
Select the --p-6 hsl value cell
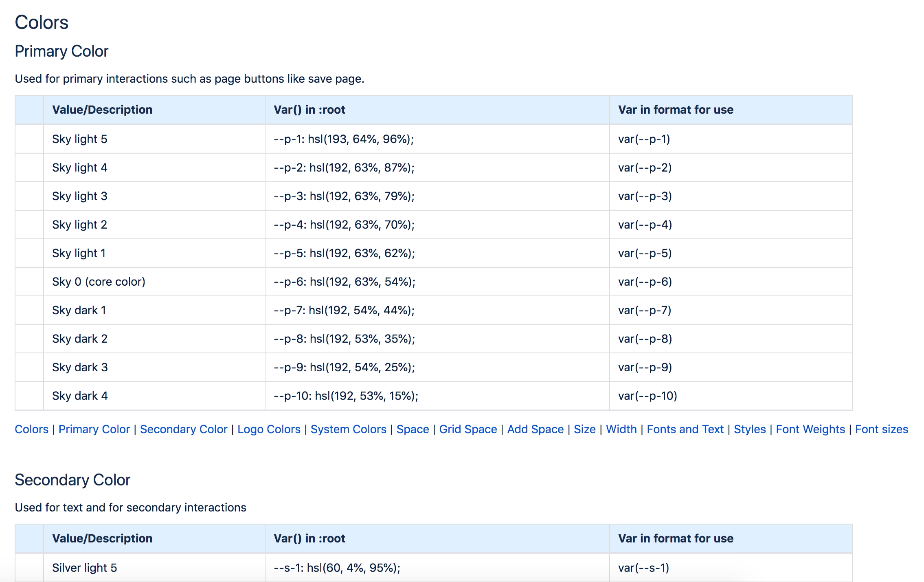coord(344,282)
